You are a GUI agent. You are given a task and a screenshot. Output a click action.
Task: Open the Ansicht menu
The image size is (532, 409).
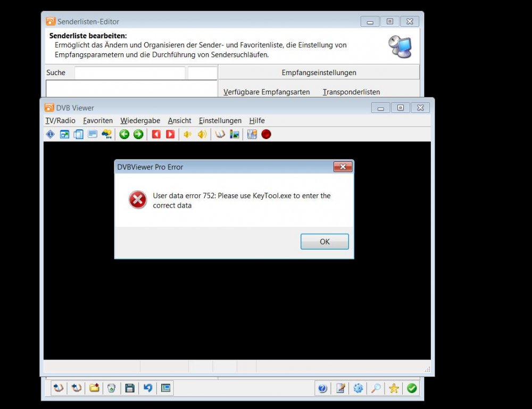pos(179,120)
